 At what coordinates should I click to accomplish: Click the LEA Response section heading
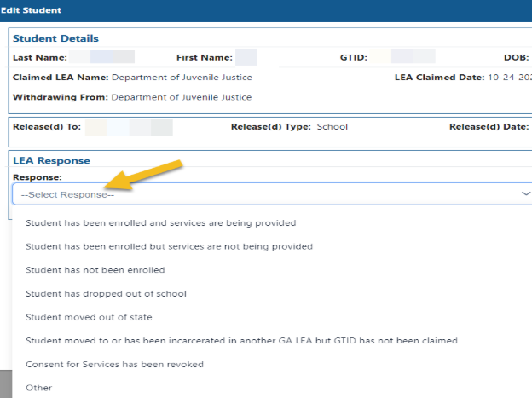tap(51, 160)
